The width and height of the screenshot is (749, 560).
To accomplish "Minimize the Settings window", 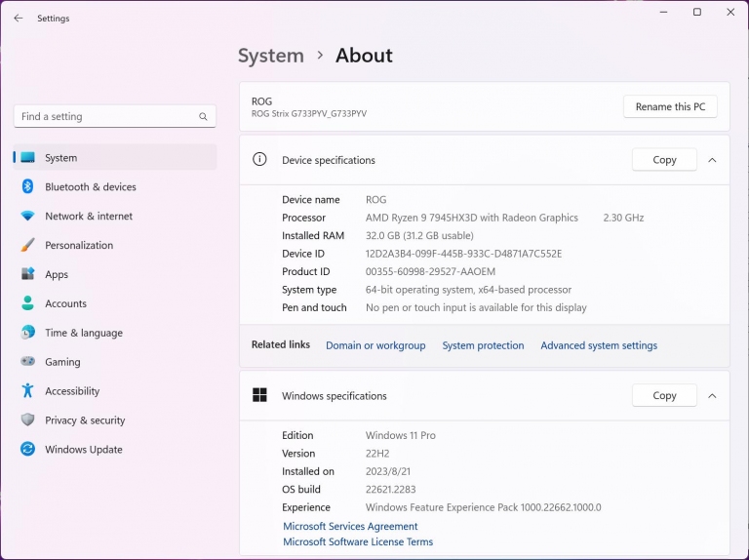I will pos(663,12).
